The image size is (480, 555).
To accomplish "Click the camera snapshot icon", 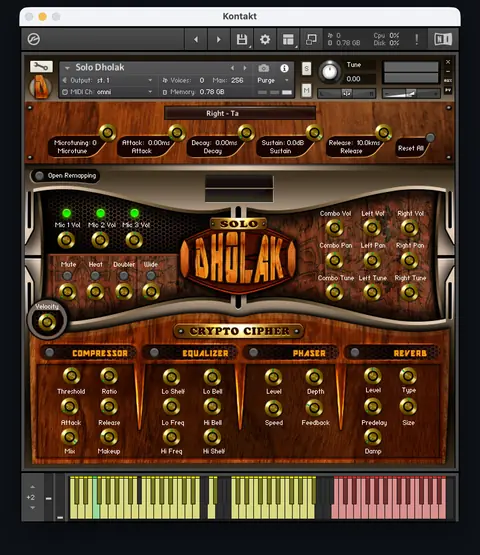I will (x=263, y=68).
